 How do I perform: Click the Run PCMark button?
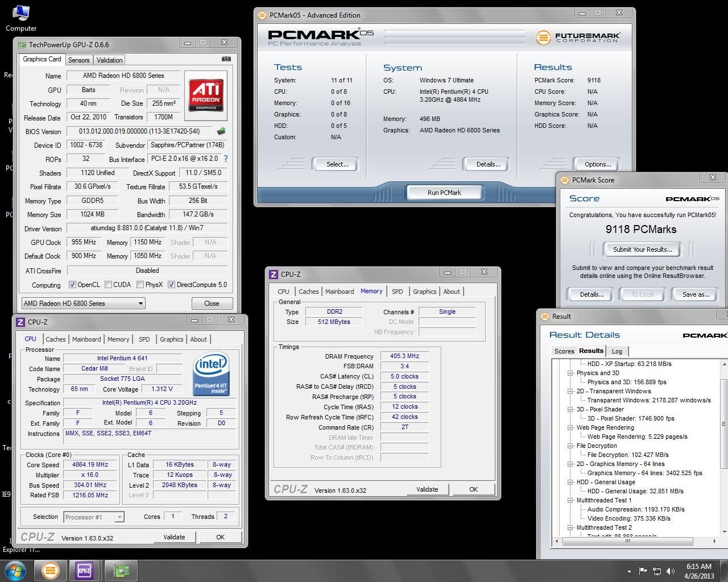tap(444, 193)
